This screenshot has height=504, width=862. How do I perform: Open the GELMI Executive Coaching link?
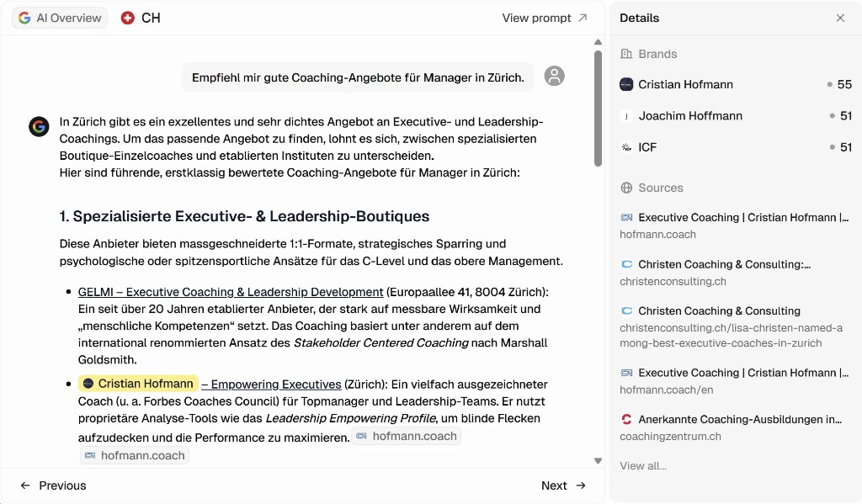coord(231,293)
